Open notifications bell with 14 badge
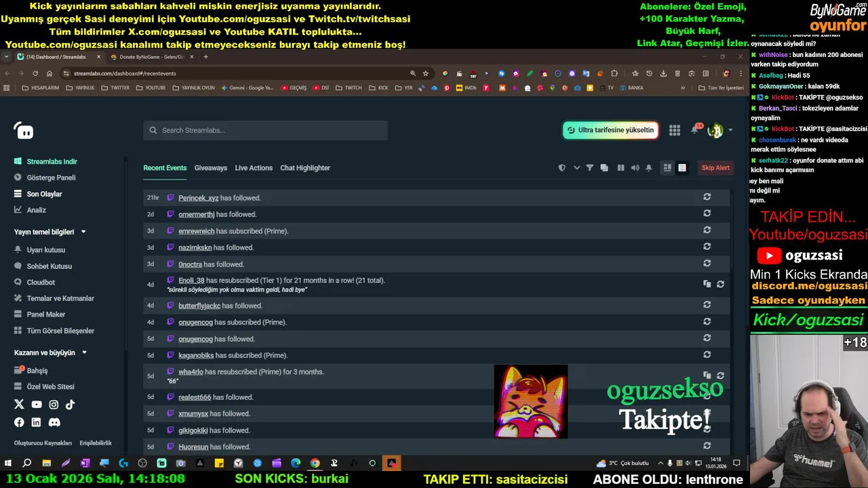The image size is (868, 488). point(695,129)
